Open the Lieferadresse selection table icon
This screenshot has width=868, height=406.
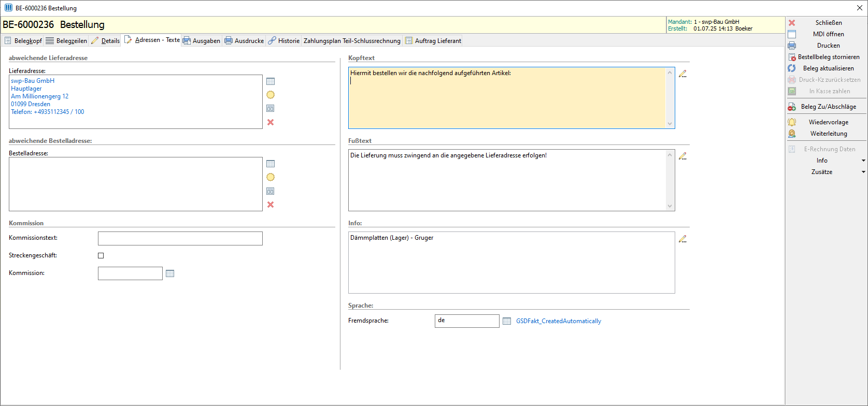click(271, 81)
